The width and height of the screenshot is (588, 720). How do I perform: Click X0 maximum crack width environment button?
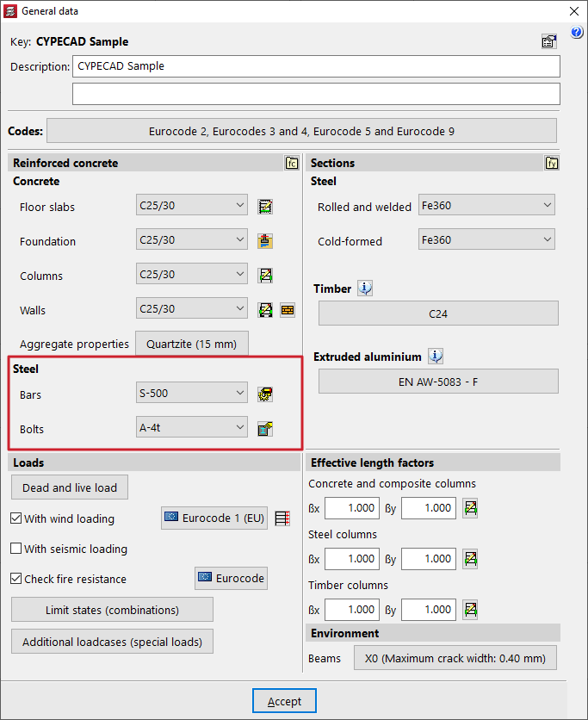point(455,658)
